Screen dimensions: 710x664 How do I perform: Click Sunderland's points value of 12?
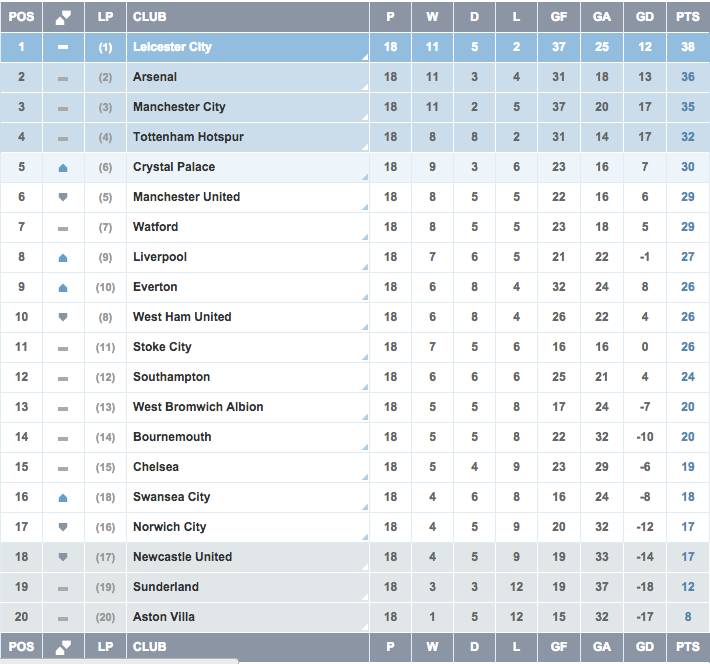pyautogui.click(x=688, y=587)
